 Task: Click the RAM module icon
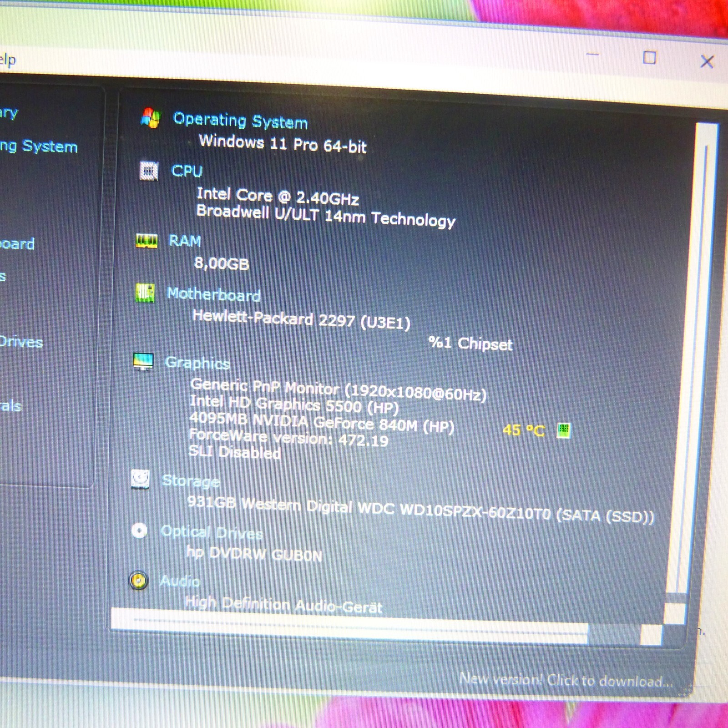[147, 241]
